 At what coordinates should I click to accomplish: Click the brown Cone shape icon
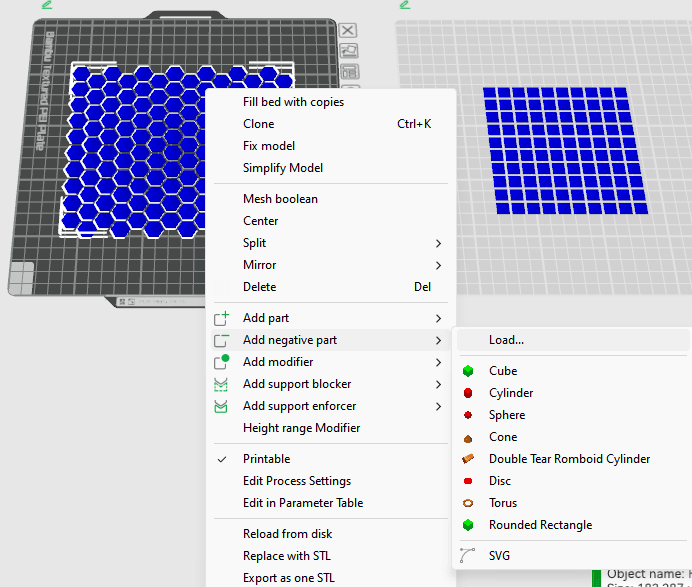(x=468, y=438)
